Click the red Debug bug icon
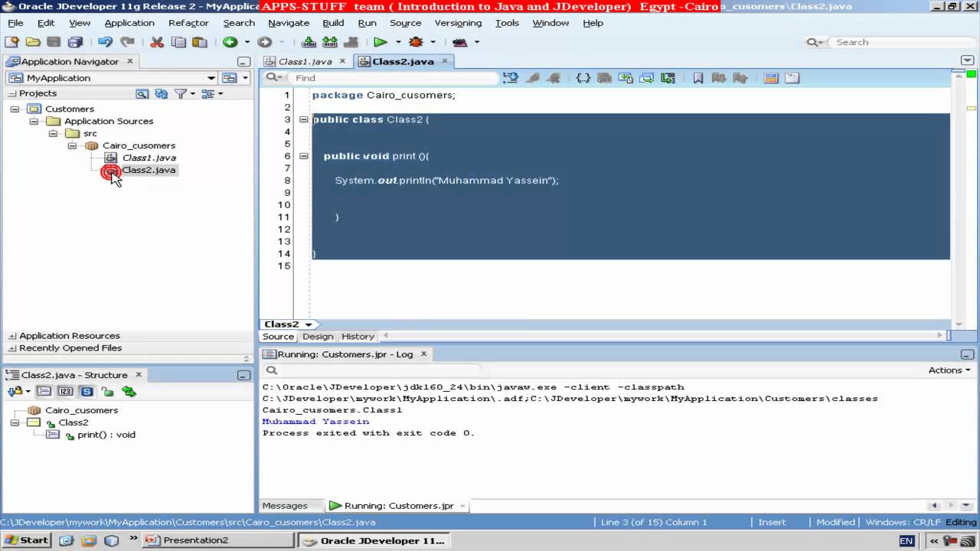The width and height of the screenshot is (980, 551). [x=416, y=42]
